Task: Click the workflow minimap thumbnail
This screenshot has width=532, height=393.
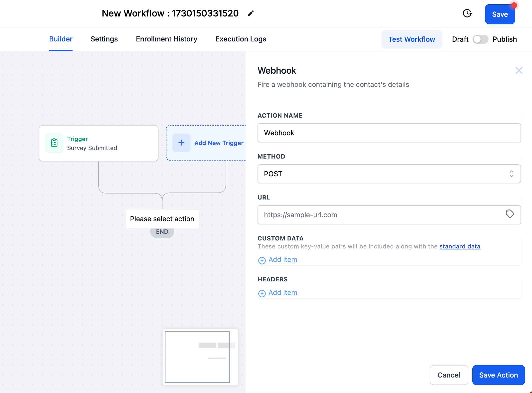Action: pos(197,357)
